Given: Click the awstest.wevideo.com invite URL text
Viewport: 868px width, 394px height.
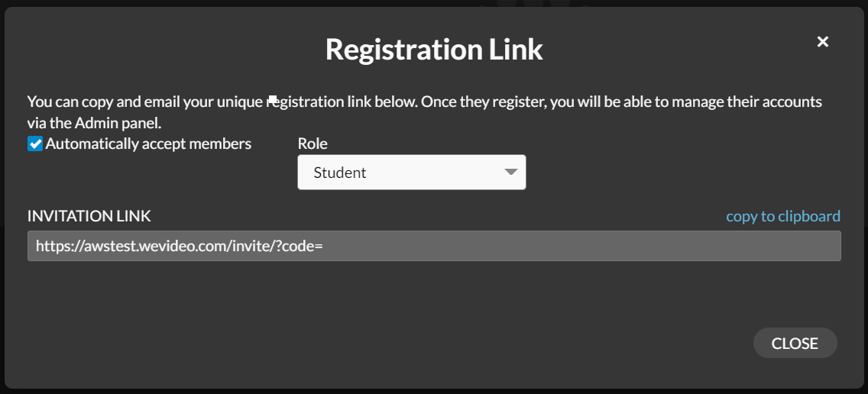Looking at the screenshot, I should tap(180, 246).
